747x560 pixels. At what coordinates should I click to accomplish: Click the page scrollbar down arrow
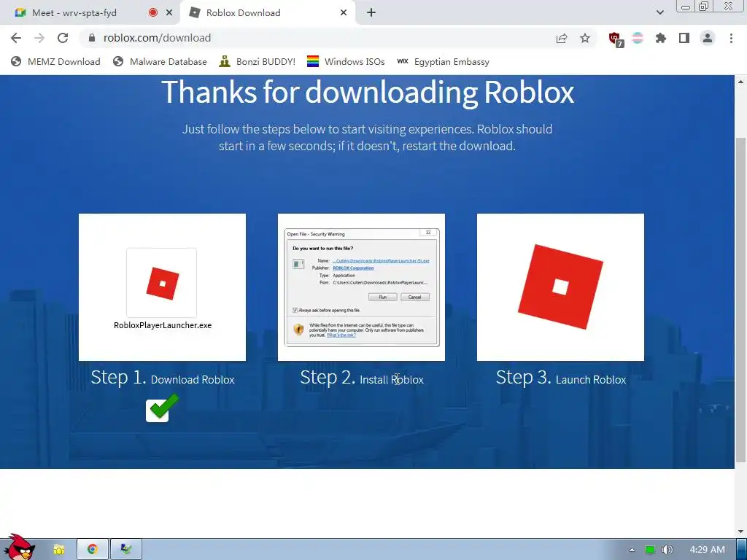[x=741, y=532]
